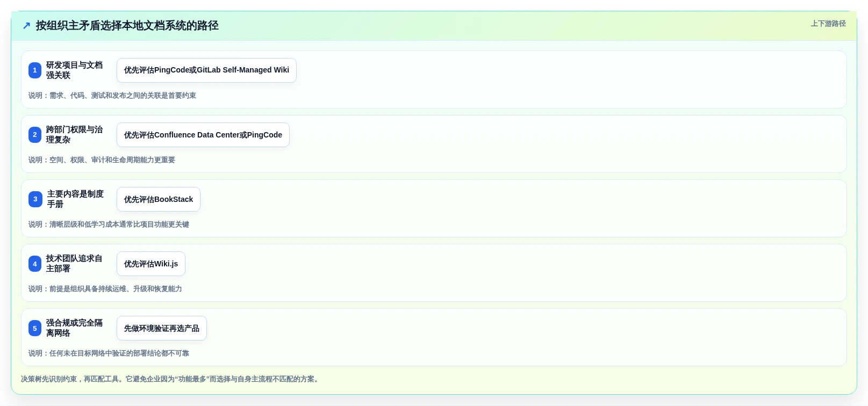Click the footer text starting with 决策树先识别约束
This screenshot has height=406, width=868.
(x=171, y=379)
